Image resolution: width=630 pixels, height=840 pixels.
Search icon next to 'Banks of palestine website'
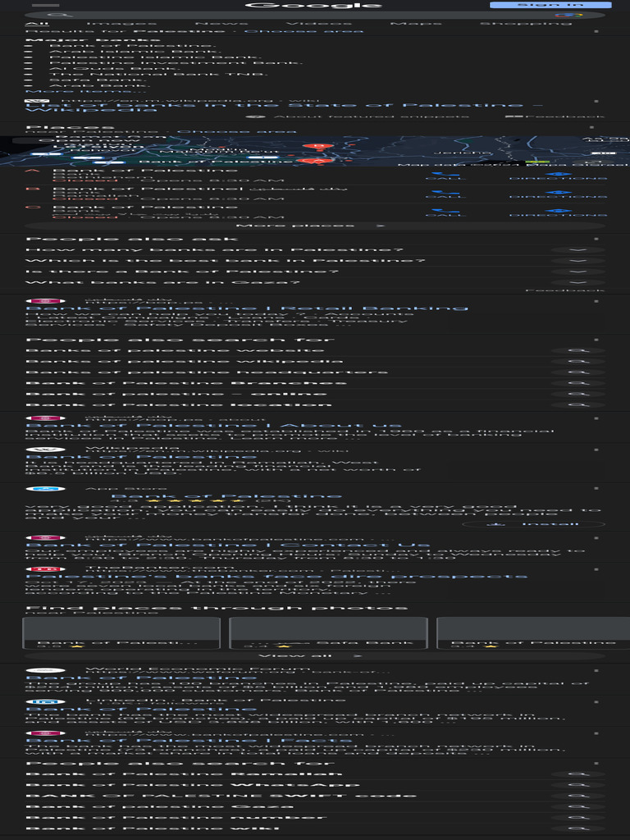tap(578, 350)
